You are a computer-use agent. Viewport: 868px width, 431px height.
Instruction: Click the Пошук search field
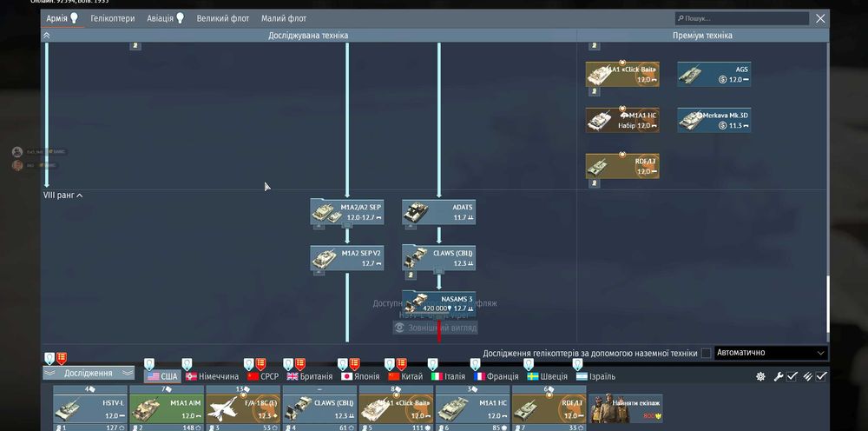click(x=742, y=19)
